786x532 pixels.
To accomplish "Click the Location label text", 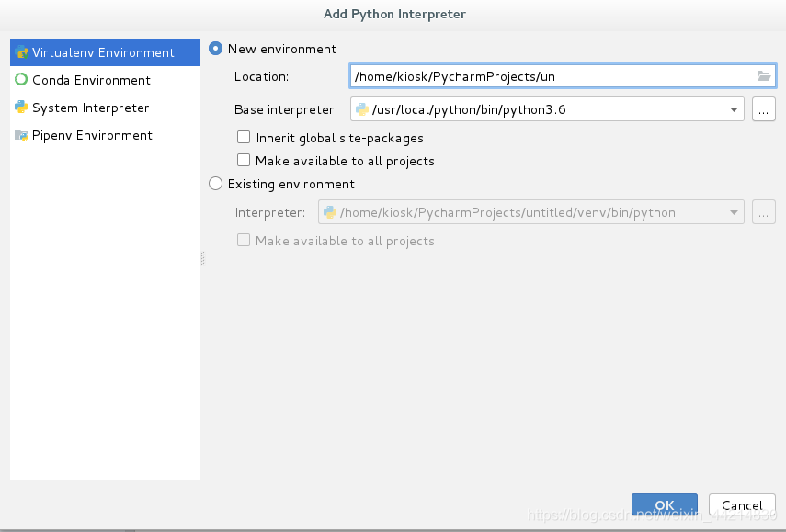I will pyautogui.click(x=261, y=76).
